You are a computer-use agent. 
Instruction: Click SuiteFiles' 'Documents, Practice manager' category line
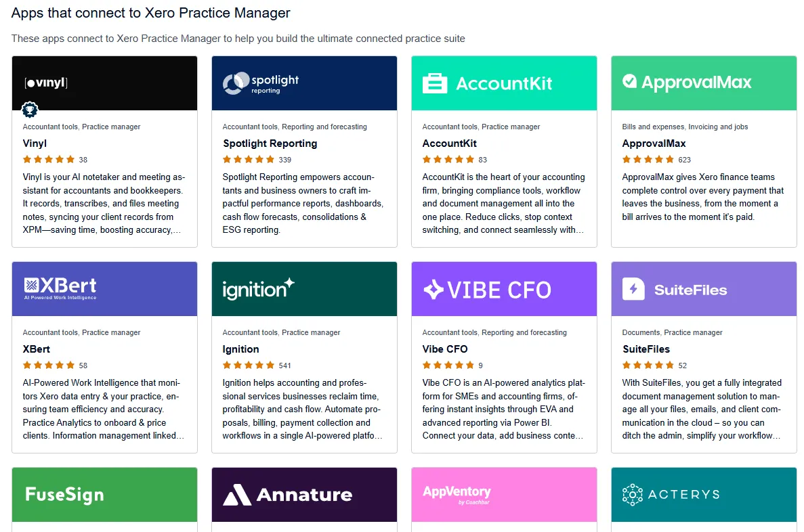click(x=672, y=332)
